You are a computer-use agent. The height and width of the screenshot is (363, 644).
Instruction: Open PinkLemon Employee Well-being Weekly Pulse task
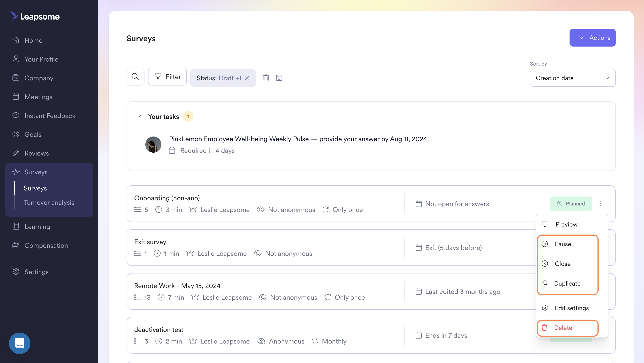click(298, 139)
